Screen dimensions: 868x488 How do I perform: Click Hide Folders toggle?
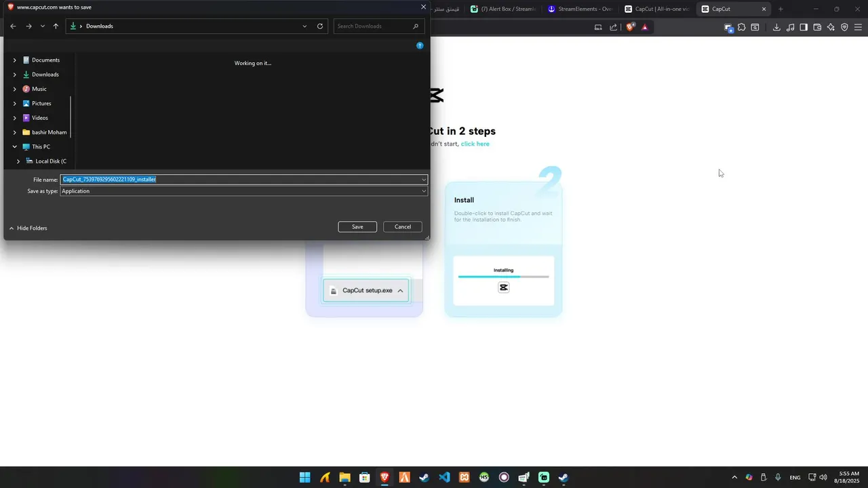coord(28,228)
